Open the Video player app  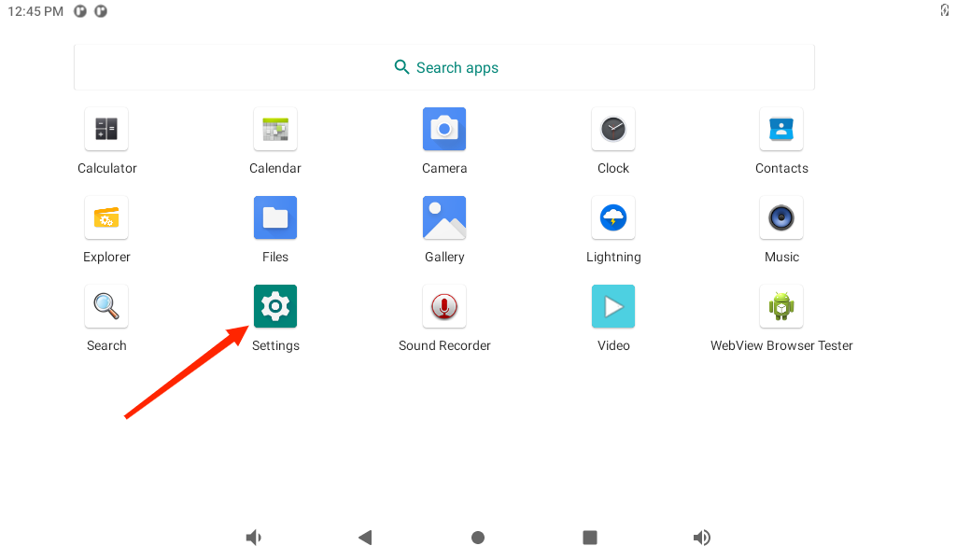tap(613, 306)
